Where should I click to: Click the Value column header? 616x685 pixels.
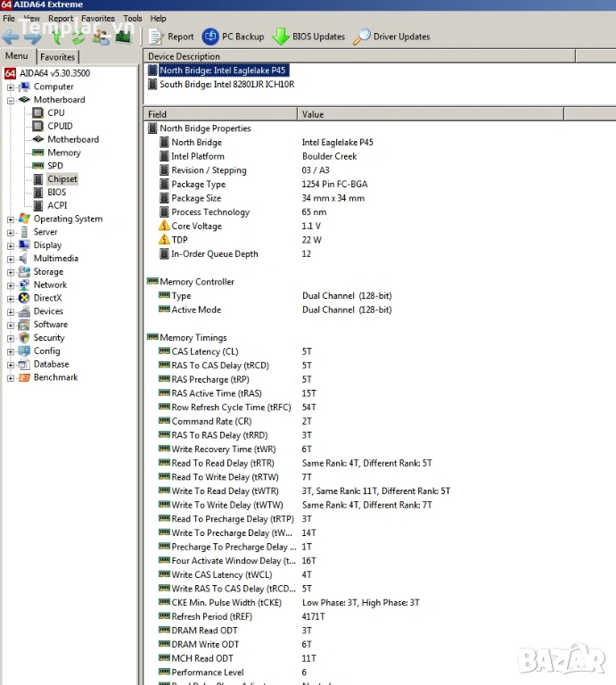313,114
